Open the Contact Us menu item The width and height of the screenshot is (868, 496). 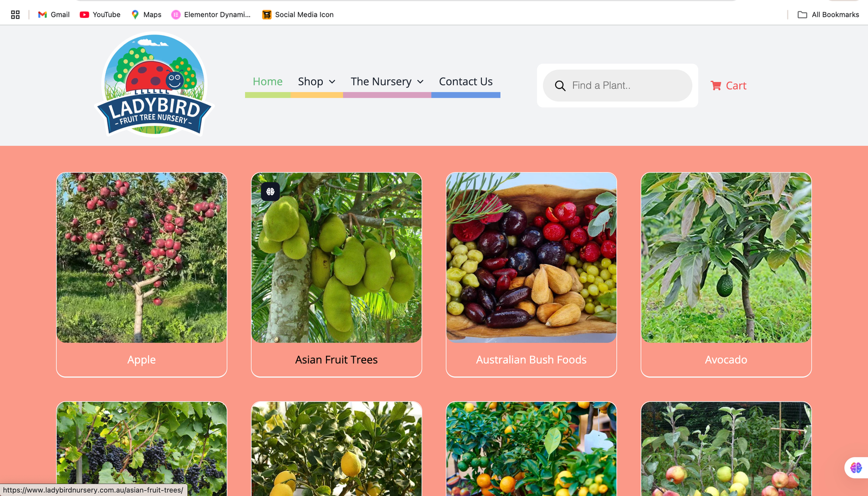pyautogui.click(x=466, y=81)
